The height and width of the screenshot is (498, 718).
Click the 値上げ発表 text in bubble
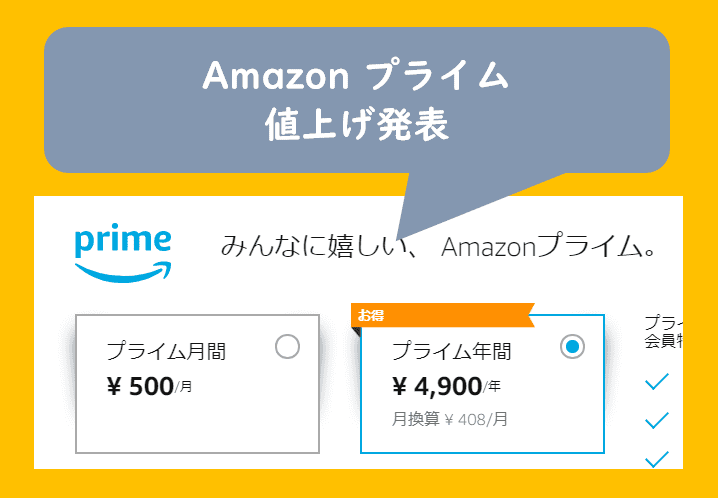[x=356, y=125]
